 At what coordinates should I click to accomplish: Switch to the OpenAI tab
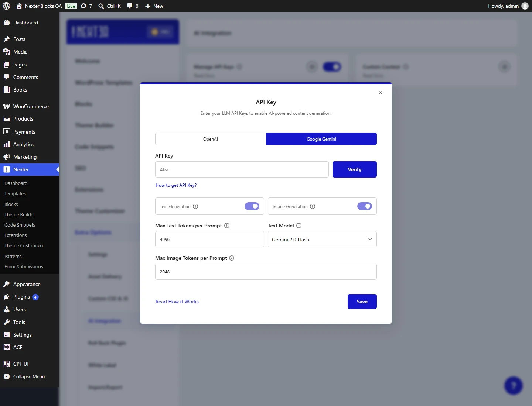[x=211, y=139]
